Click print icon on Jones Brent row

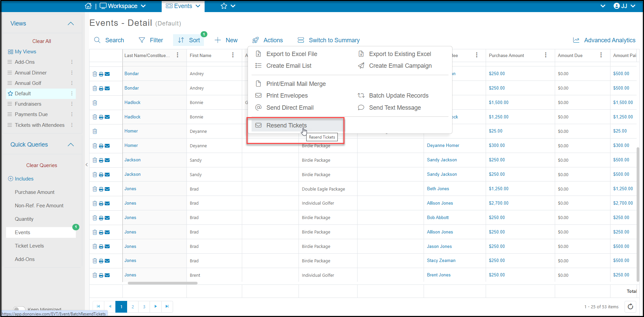101,275
